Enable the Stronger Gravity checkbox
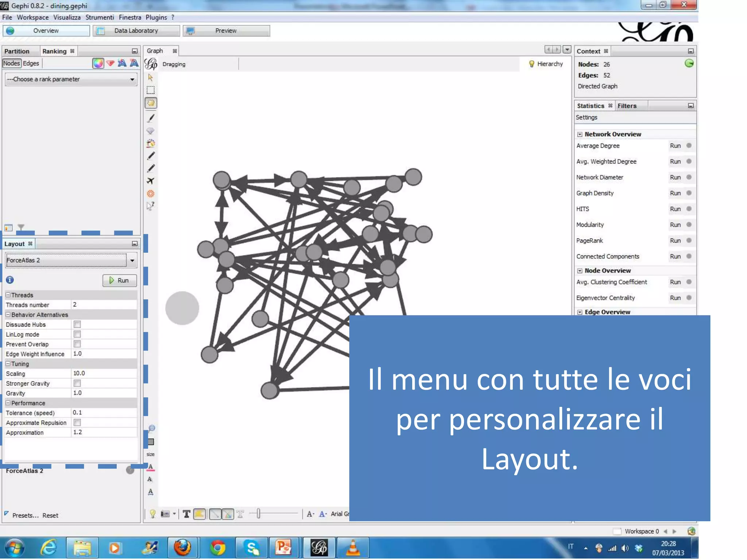This screenshot has width=747, height=560. (77, 383)
